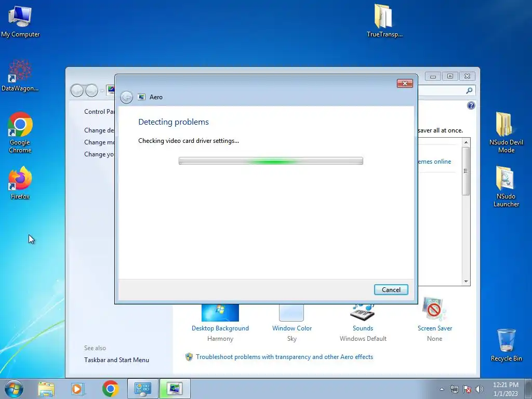Minimize the Personalization window
The image size is (532, 399).
pos(433,76)
